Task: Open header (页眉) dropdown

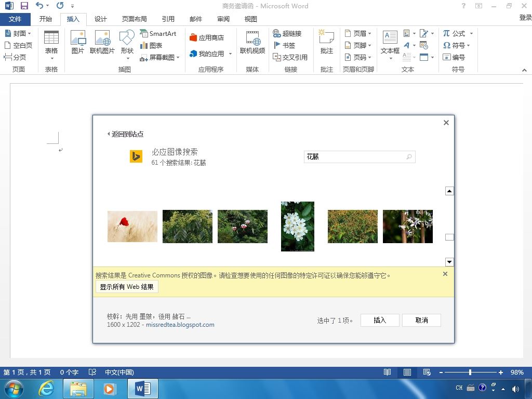Action: (357, 33)
